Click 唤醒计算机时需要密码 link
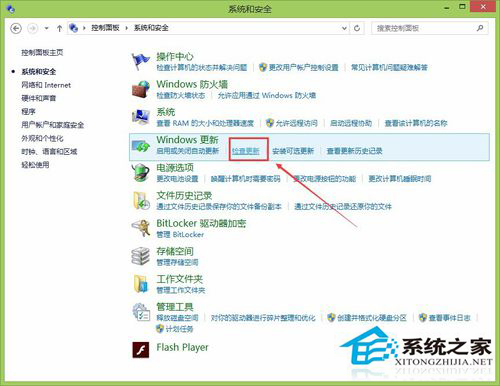Image resolution: width=500 pixels, height=386 pixels. [x=246, y=179]
